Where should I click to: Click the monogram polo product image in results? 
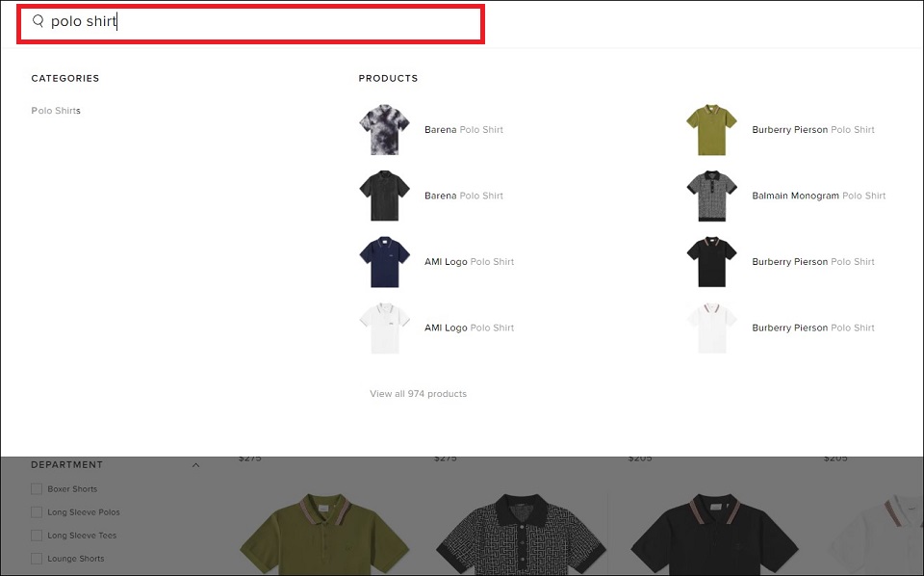click(521, 534)
